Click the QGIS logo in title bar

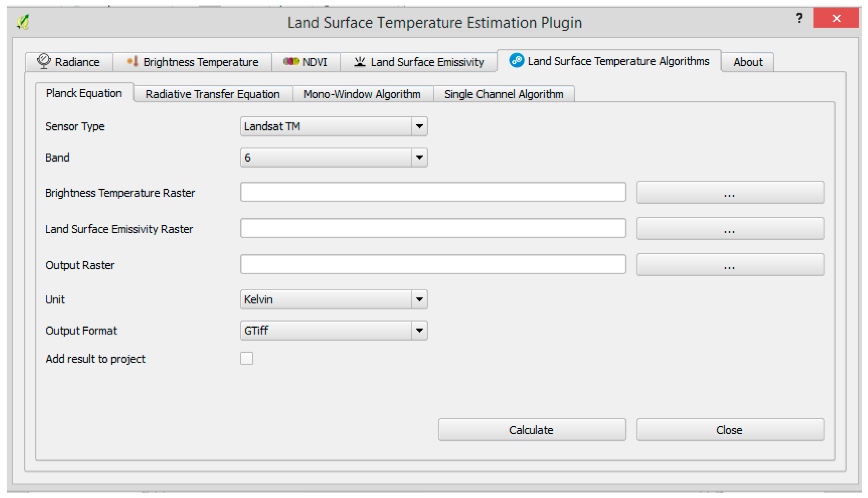point(23,22)
